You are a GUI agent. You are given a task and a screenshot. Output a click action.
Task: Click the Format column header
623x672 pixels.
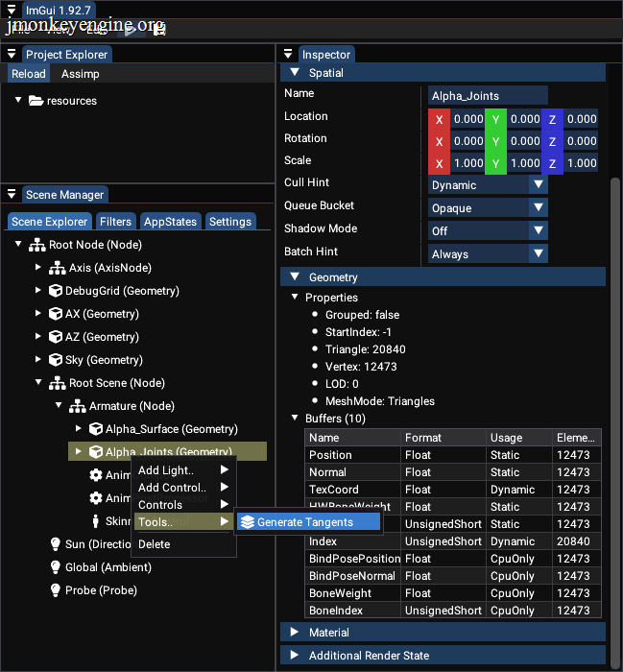click(x=443, y=438)
